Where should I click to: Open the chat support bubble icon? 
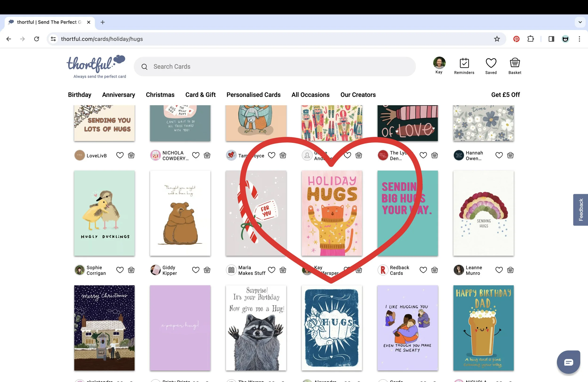568,362
